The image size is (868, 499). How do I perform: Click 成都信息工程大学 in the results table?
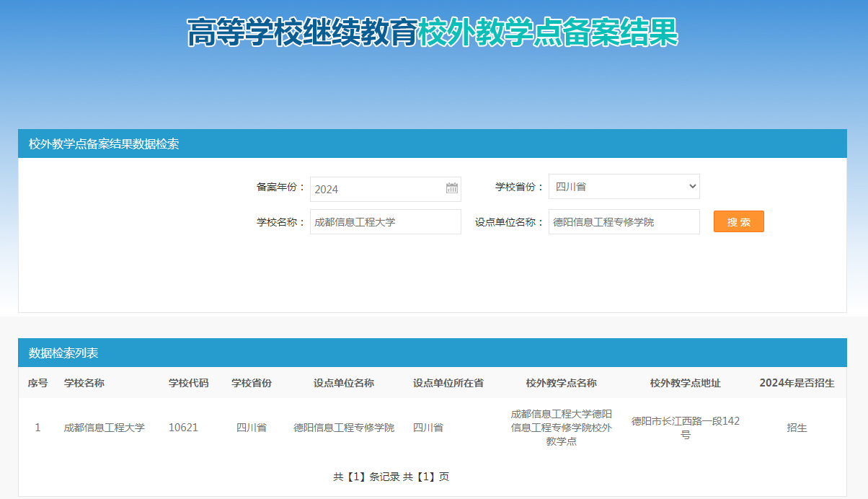click(105, 428)
